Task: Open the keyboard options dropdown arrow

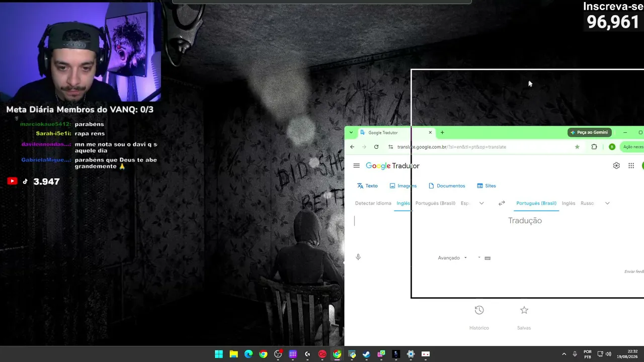Action: coord(479,258)
